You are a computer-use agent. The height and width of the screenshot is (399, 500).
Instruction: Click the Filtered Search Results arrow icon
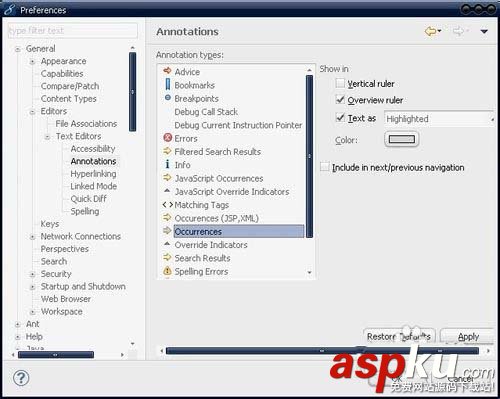pyautogui.click(x=167, y=151)
